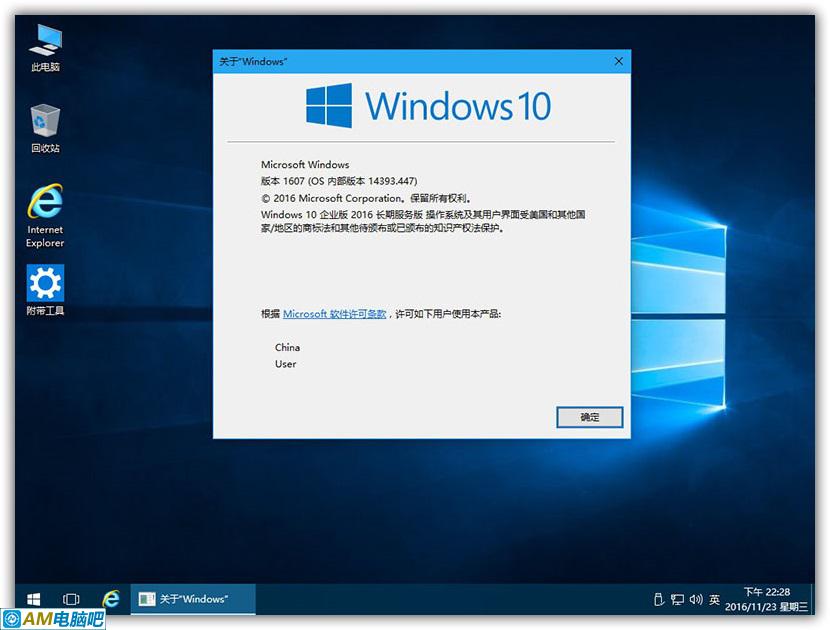Click the Windows 10 logo in dialog
830x630 pixels.
[x=429, y=106]
